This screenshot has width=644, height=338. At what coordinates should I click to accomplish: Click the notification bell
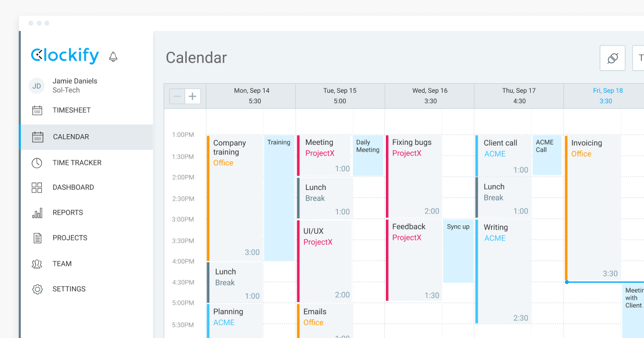coord(113,56)
